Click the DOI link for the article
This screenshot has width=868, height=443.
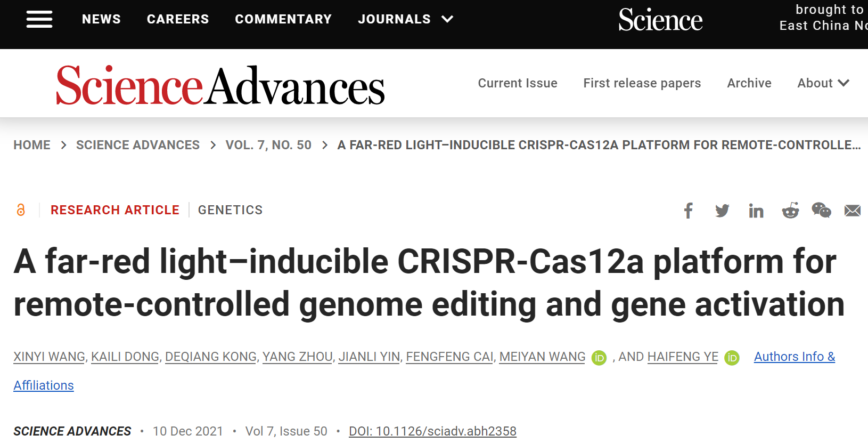(432, 431)
